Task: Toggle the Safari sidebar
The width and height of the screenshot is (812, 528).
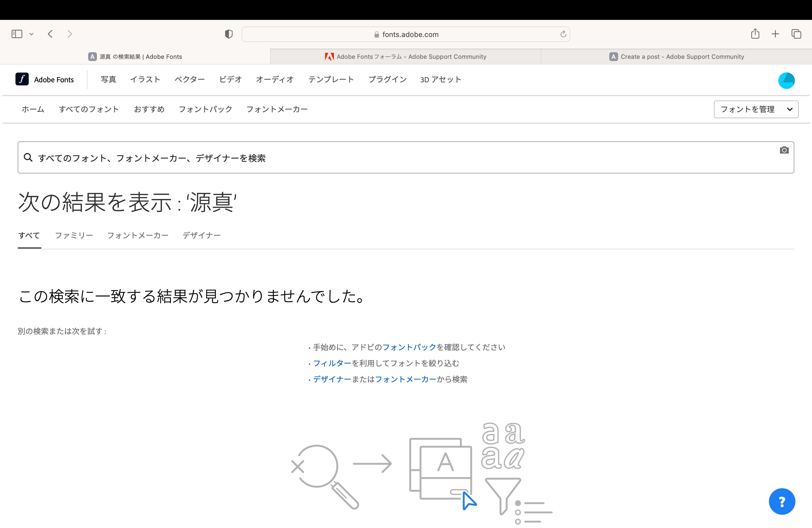Action: [x=17, y=34]
